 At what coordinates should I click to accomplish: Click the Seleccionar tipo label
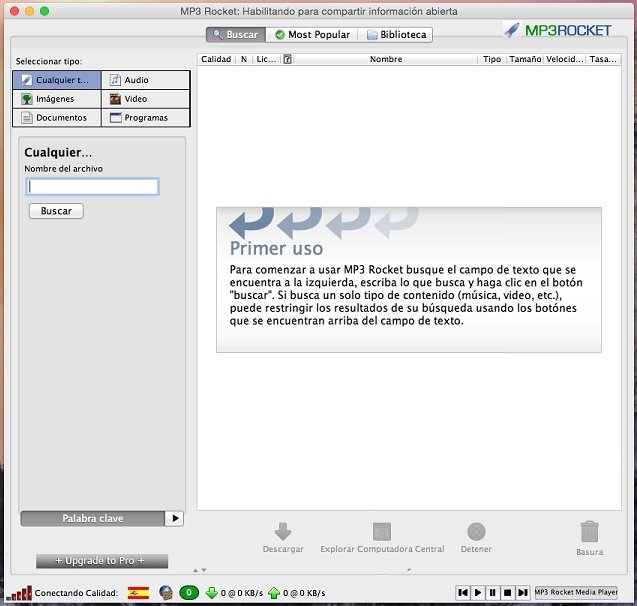[x=49, y=61]
